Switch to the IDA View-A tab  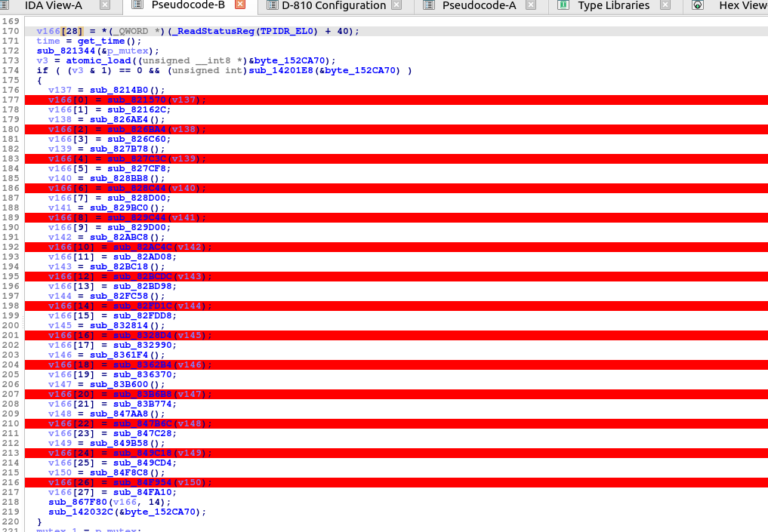pos(54,5)
